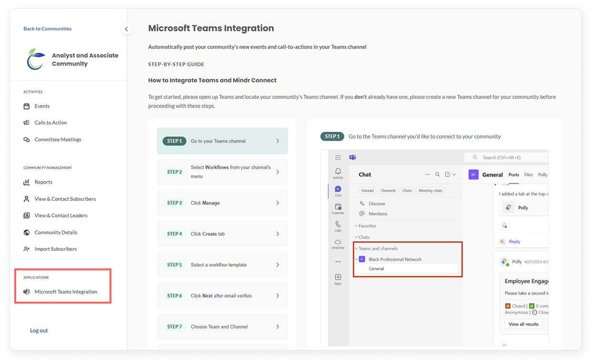Viewport: 594px width, 364px height.
Task: Click the Discover sparkle icon
Action: coord(362,204)
